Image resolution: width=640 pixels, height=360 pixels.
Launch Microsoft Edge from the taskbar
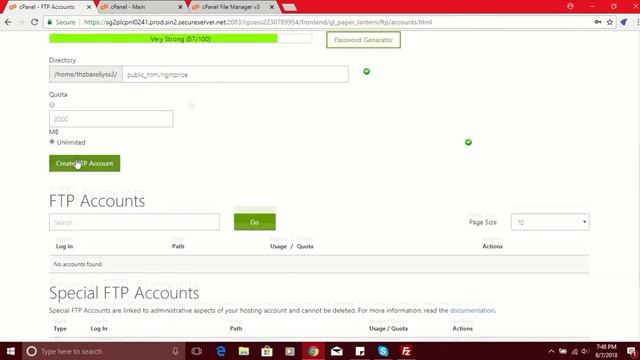[221, 351]
